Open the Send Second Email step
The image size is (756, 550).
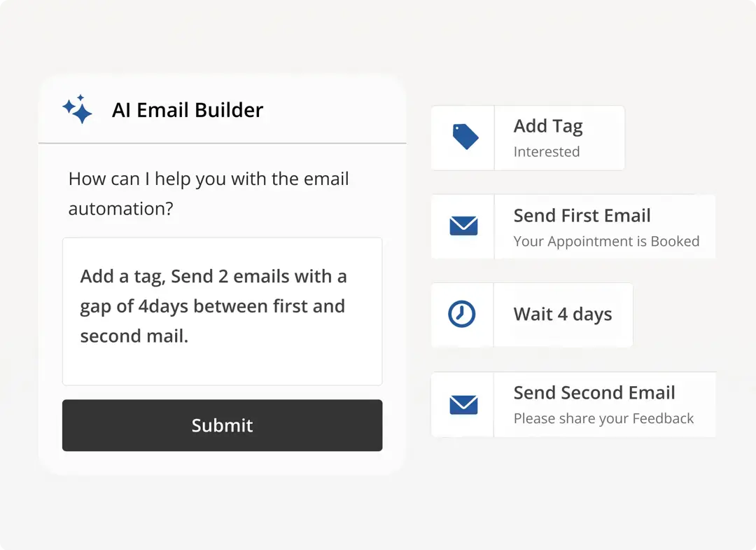click(x=573, y=404)
